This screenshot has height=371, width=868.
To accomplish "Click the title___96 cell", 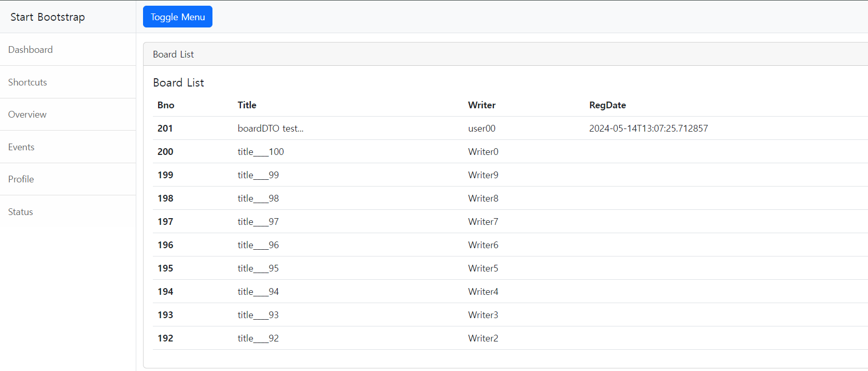I will [258, 245].
